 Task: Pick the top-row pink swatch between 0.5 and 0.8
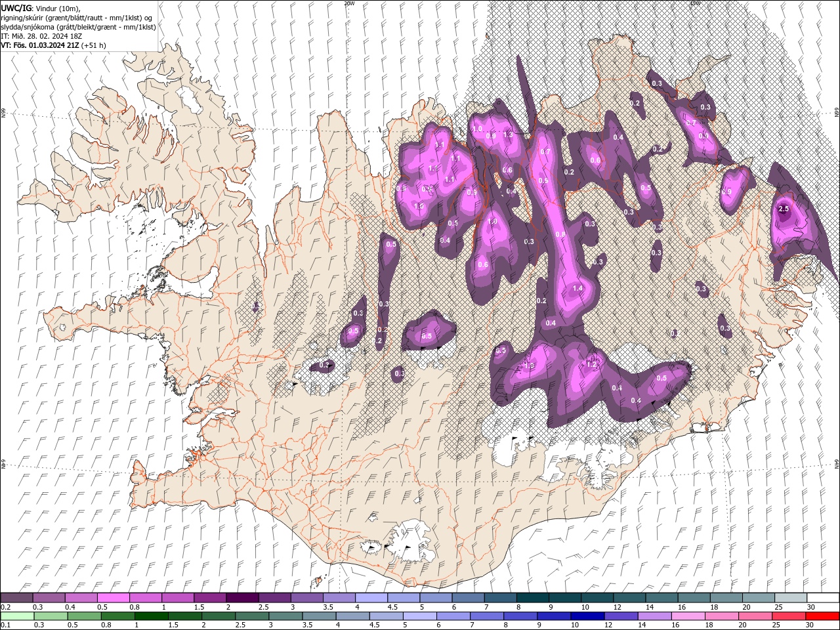[113, 598]
